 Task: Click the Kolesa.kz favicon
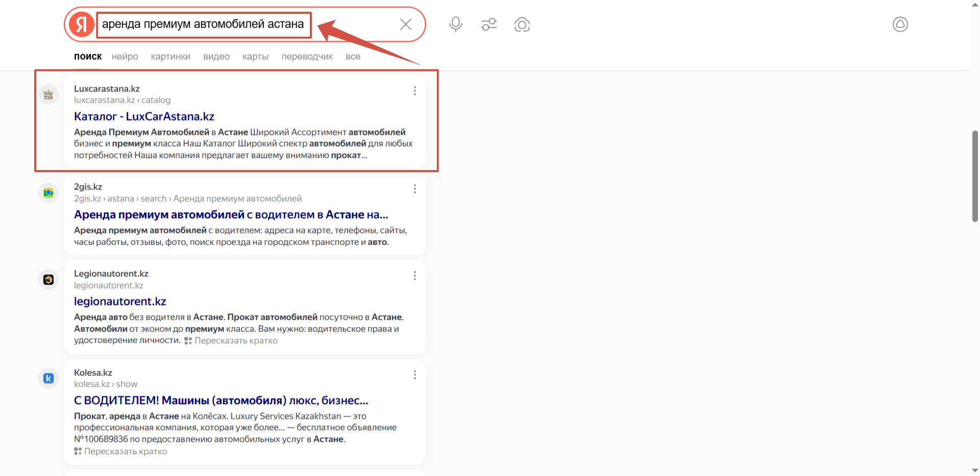pos(48,378)
